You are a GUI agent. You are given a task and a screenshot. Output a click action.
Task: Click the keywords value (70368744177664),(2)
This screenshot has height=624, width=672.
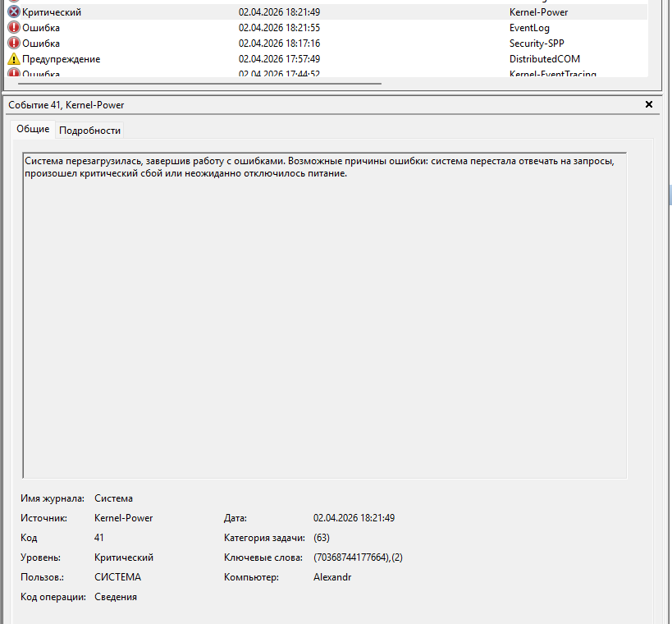(358, 557)
